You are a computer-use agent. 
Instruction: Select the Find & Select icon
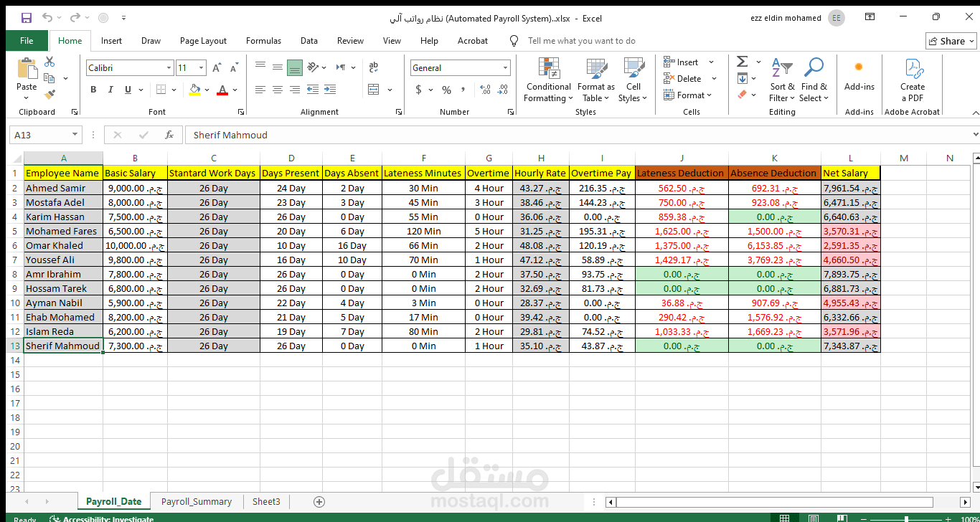(x=813, y=80)
